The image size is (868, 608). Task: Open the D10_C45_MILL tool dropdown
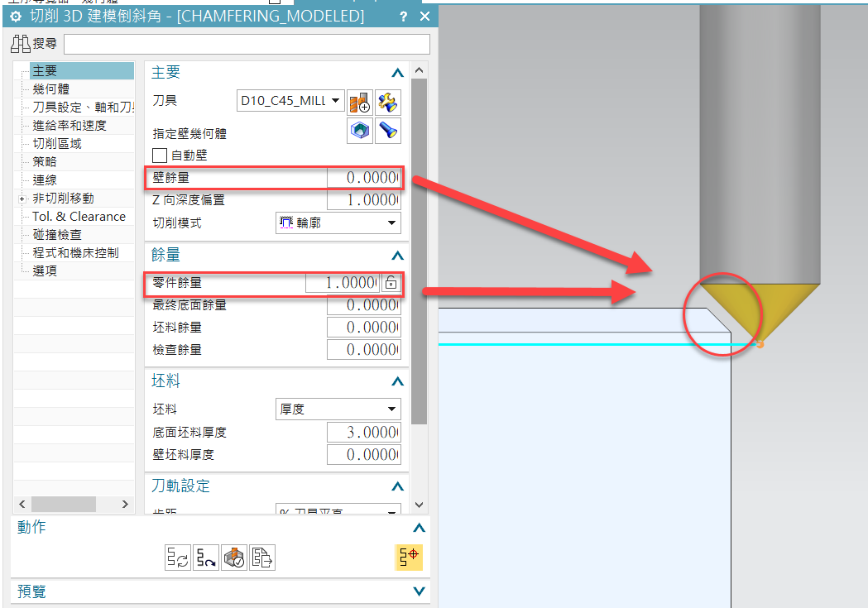tap(290, 101)
